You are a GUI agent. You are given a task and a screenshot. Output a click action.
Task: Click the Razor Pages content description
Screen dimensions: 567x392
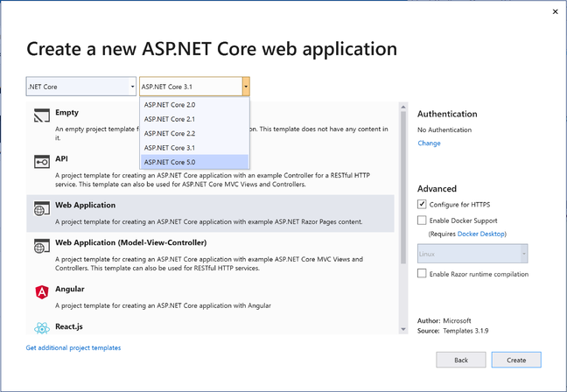(208, 221)
